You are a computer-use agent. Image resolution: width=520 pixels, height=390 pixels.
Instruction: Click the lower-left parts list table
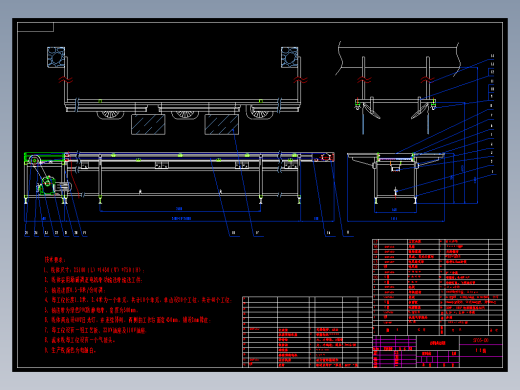(307, 332)
